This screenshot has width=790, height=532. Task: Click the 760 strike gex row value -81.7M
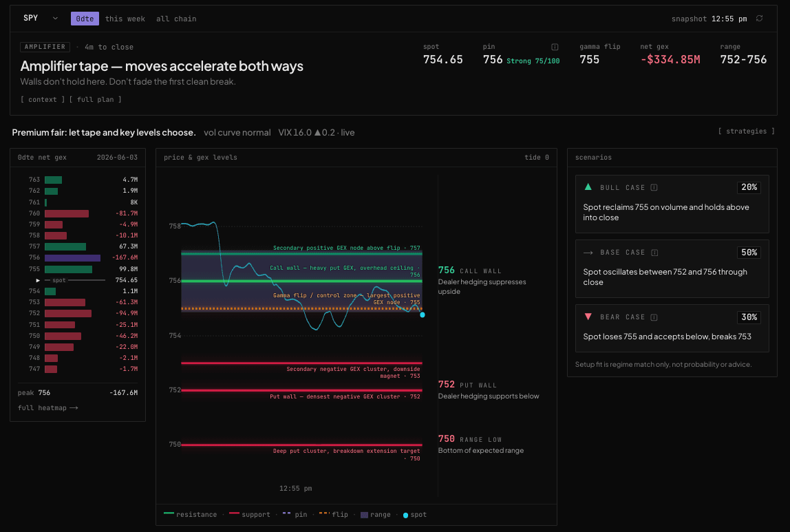pos(127,213)
